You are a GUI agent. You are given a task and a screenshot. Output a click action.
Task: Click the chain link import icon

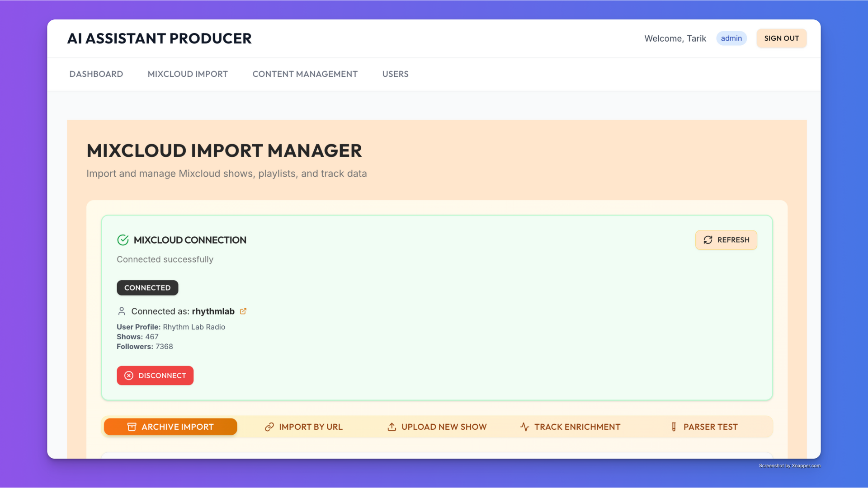tap(269, 427)
